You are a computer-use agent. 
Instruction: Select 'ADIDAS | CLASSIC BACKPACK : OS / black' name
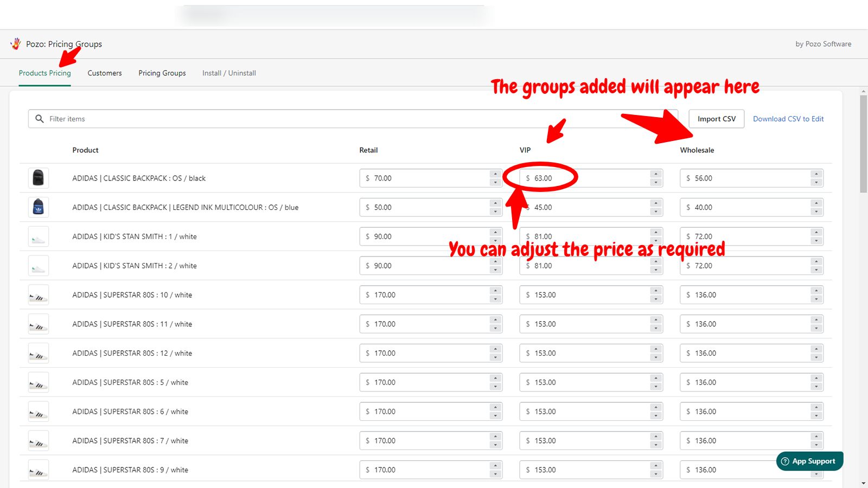coord(139,178)
